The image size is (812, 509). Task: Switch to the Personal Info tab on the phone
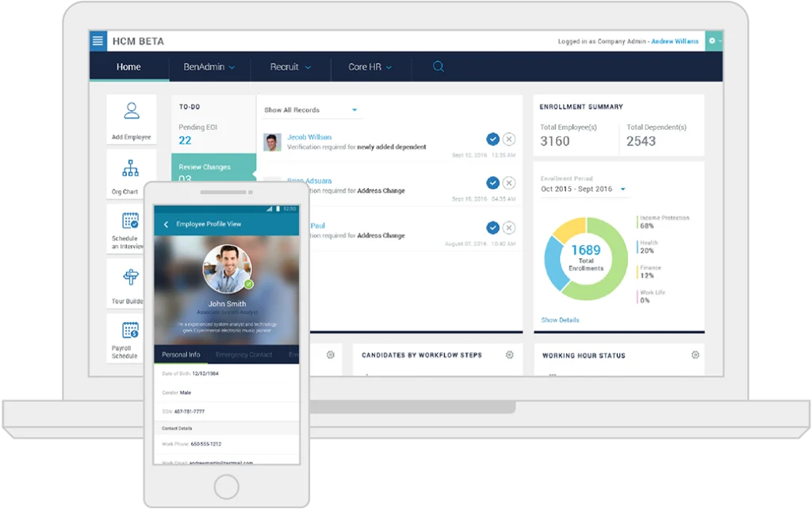[181, 354]
